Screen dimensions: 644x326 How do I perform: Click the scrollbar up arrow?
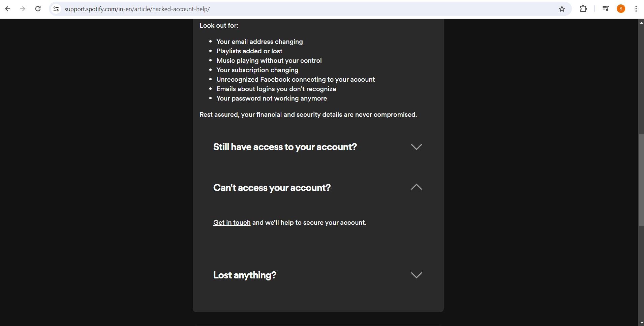coord(641,22)
